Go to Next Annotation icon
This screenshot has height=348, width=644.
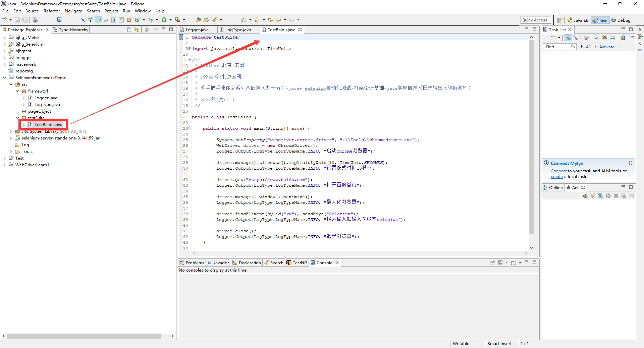tap(244, 20)
